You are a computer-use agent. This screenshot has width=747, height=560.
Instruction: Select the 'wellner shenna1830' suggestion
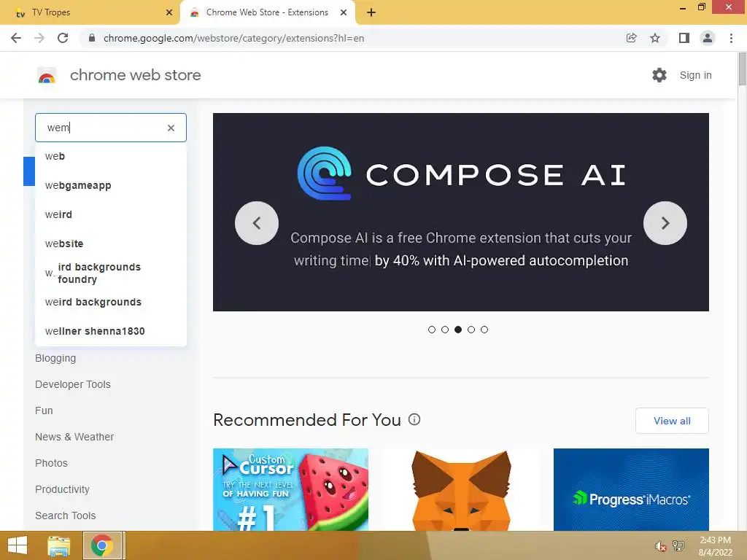coord(111,331)
